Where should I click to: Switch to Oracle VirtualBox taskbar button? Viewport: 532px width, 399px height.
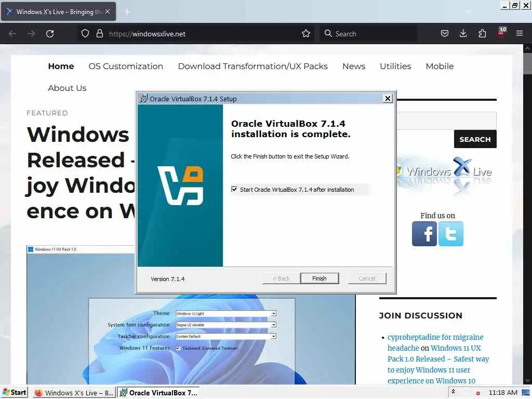tap(158, 393)
